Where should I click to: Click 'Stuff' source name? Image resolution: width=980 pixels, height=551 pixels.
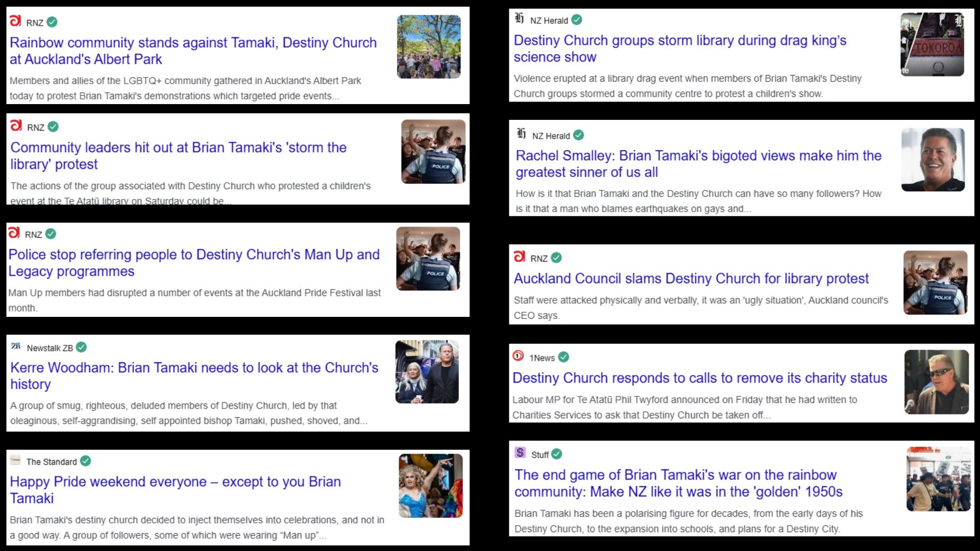[540, 455]
